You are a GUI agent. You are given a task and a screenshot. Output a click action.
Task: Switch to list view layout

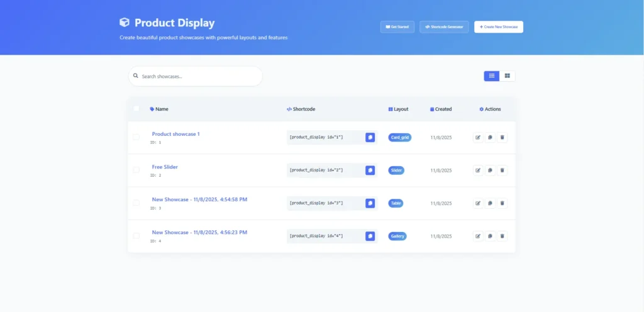[492, 76]
